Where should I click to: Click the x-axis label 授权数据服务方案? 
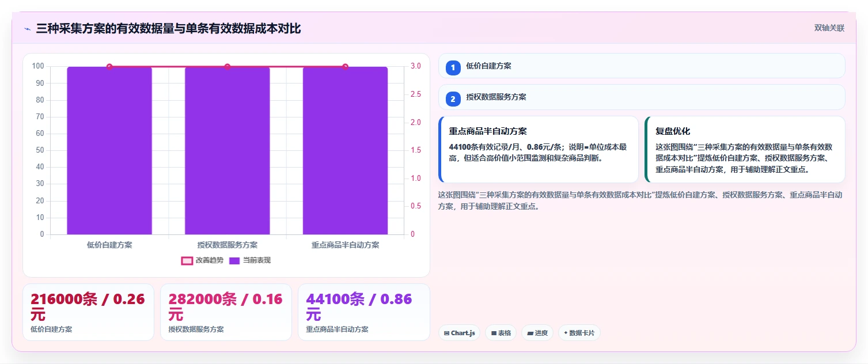[x=228, y=245]
